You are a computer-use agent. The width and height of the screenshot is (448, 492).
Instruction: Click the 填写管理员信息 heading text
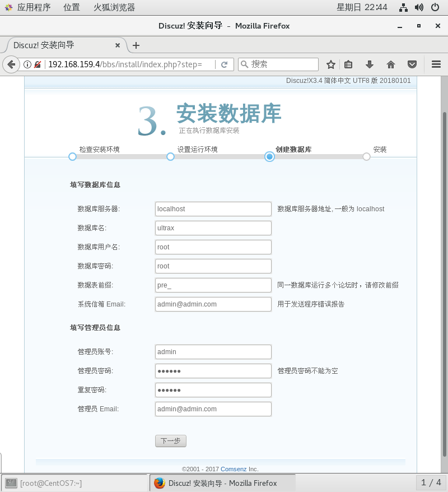pos(95,328)
